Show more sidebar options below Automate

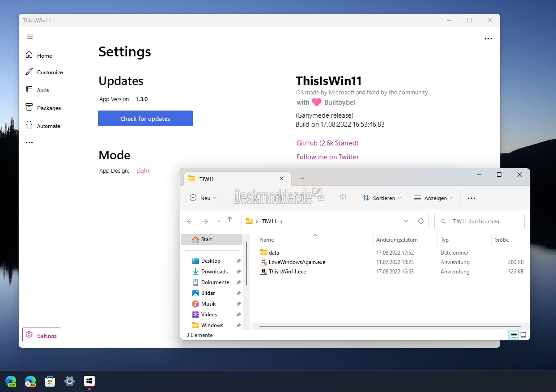point(30,143)
